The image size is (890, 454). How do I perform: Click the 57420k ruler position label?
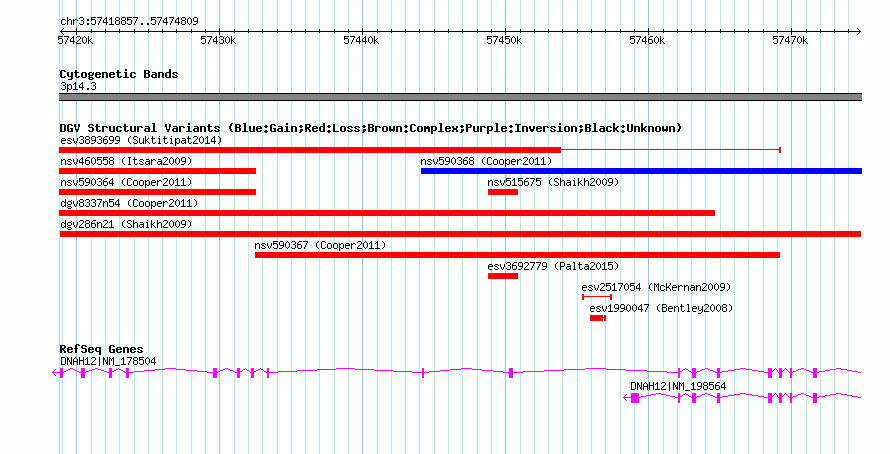75,40
